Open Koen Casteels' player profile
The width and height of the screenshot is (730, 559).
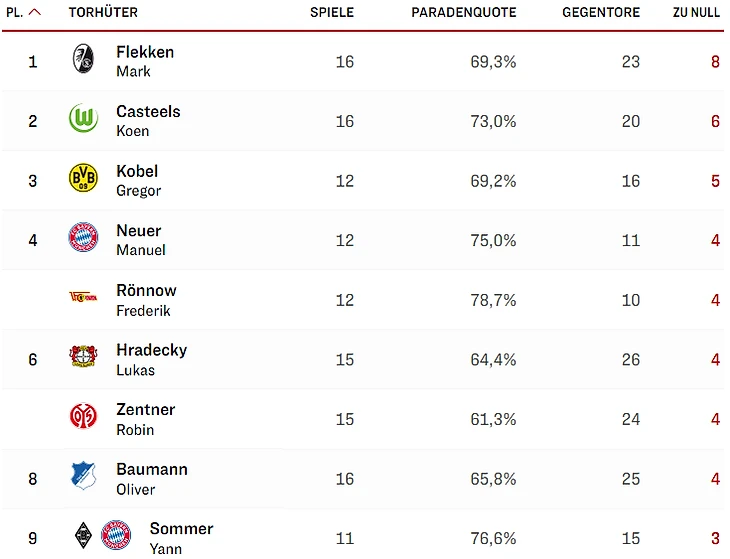tap(148, 120)
